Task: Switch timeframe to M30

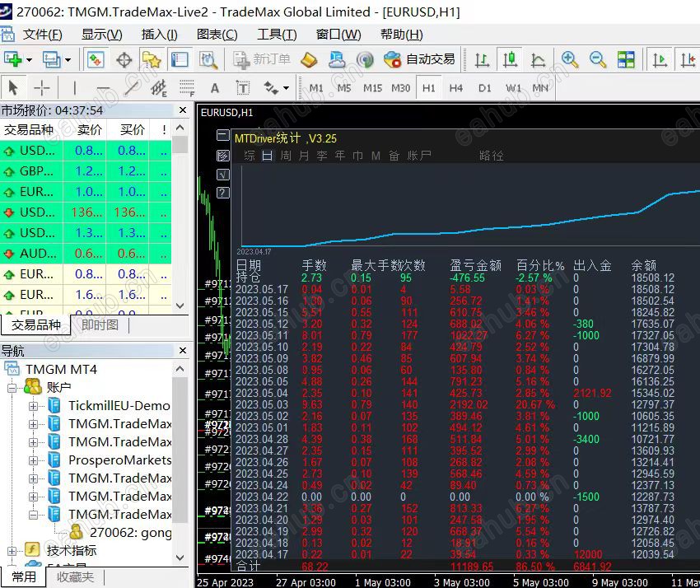Action: pos(400,88)
